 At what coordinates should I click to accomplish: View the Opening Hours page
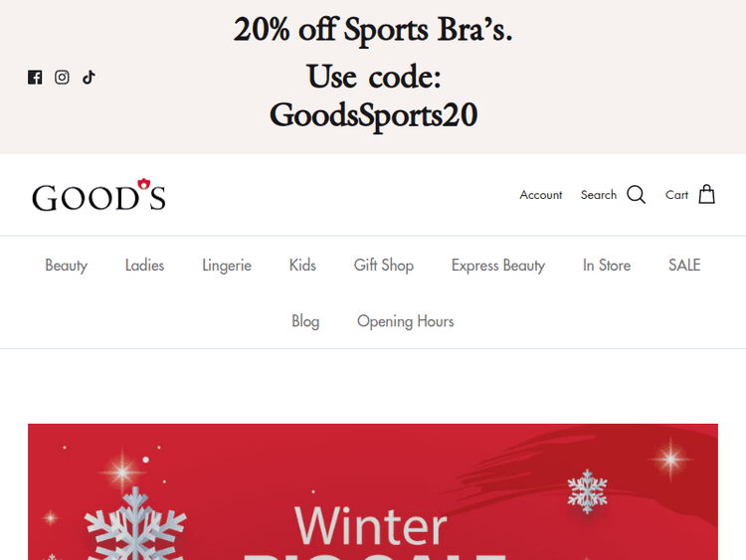[406, 321]
